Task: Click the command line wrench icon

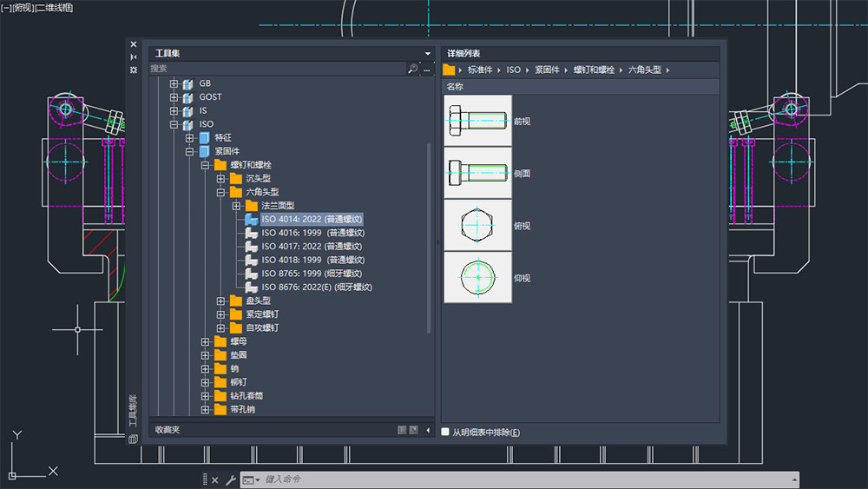Action: click(x=230, y=479)
